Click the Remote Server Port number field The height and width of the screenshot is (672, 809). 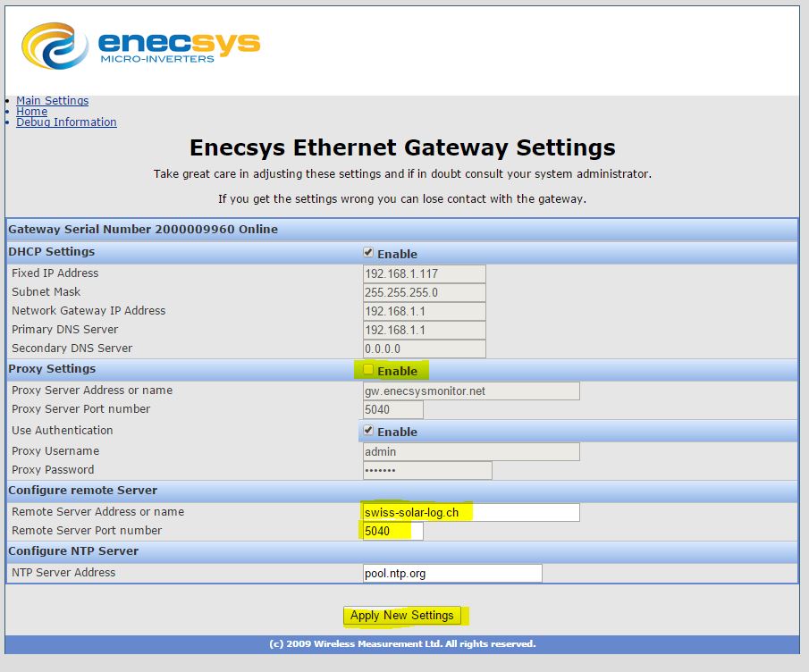coord(392,531)
